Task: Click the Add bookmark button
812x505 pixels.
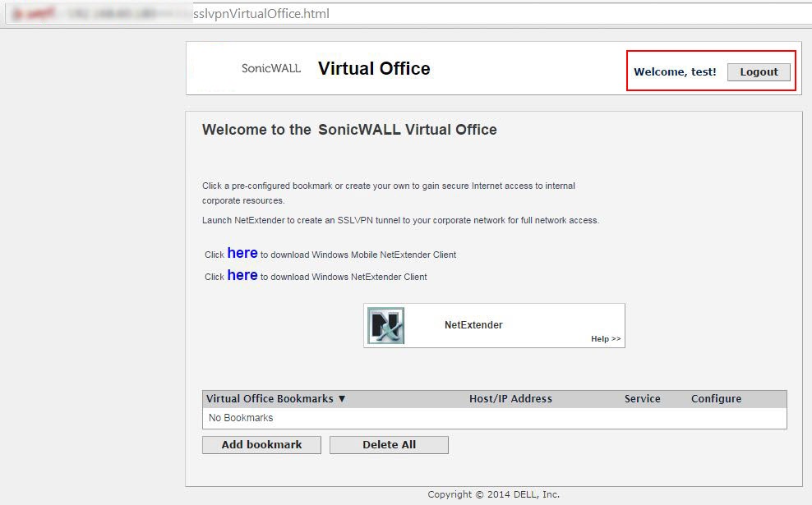Action: 261,445
